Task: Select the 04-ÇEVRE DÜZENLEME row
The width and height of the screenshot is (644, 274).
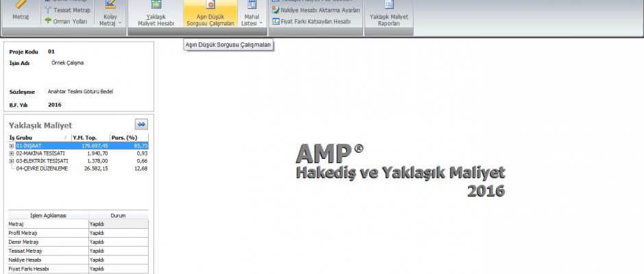Action: [41, 169]
